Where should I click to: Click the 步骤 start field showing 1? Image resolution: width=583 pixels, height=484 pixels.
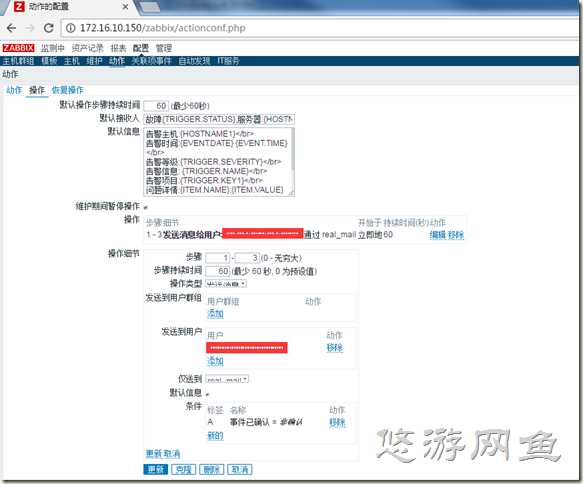coord(218,258)
